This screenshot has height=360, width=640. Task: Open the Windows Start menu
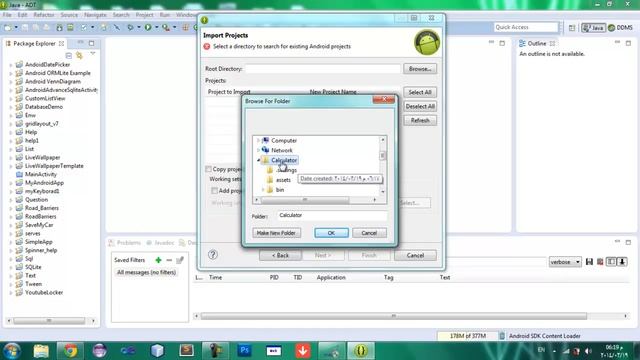pyautogui.click(x=12, y=351)
